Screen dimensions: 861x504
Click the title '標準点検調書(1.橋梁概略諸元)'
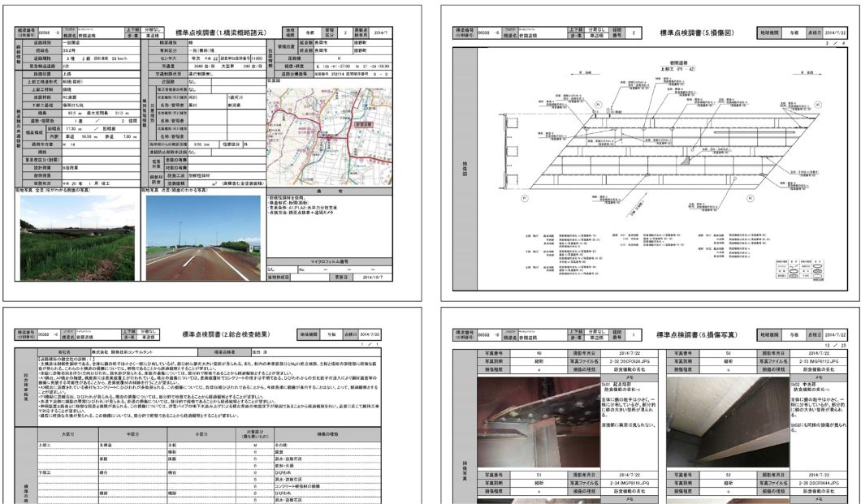pyautogui.click(x=221, y=33)
